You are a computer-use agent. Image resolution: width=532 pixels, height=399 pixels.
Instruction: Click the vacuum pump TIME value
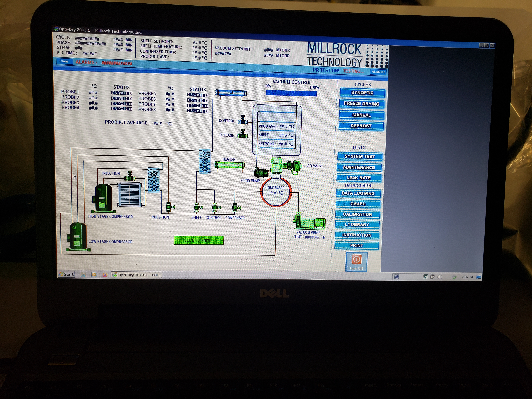[x=312, y=237]
